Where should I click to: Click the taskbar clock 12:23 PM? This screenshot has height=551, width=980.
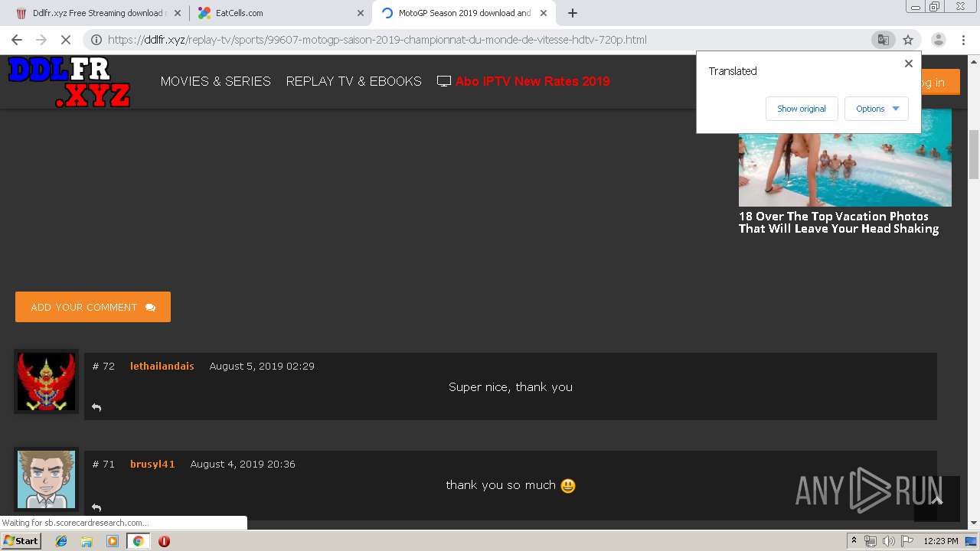tap(941, 541)
